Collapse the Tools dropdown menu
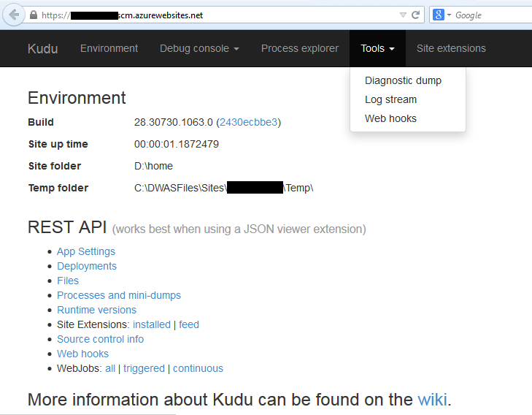Screen dimensions: 532x415 point(377,48)
